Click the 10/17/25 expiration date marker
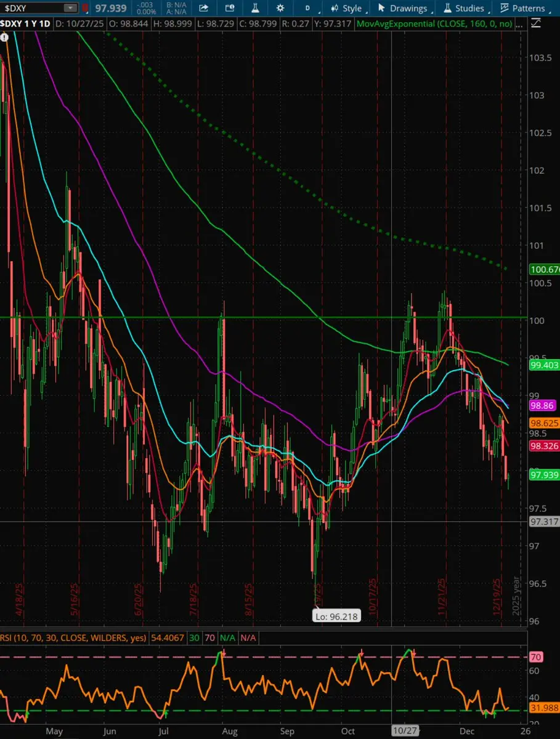The image size is (560, 739). coord(373,597)
